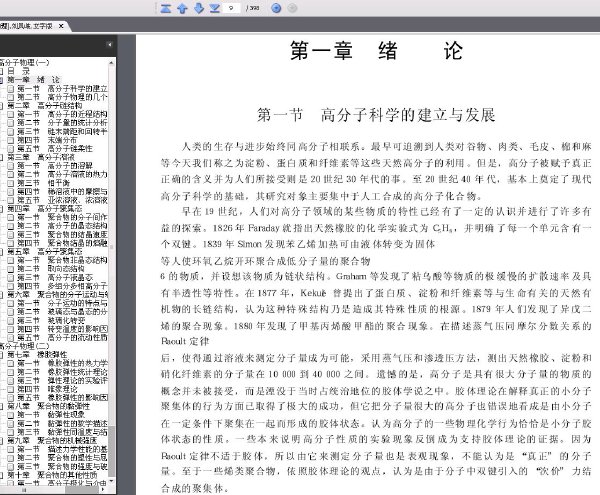Click the grayed next view button
Viewport: 600px width, 495px height.
(x=292, y=8)
